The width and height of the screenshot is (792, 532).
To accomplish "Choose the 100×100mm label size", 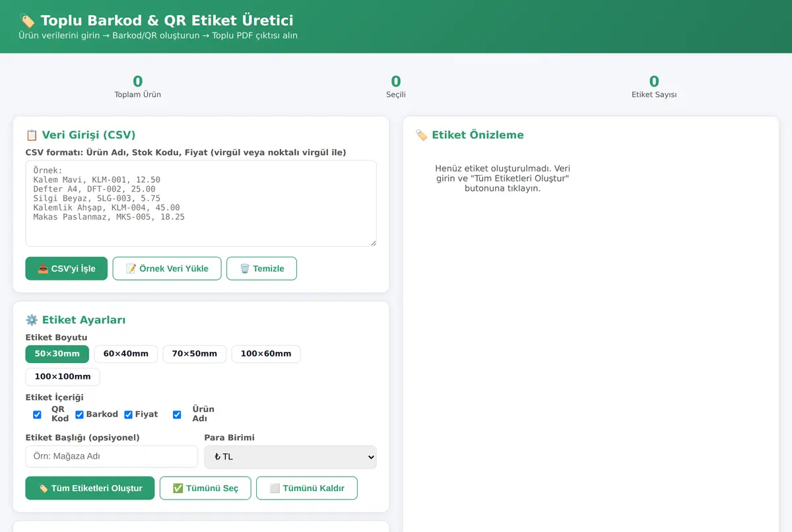I will click(x=63, y=377).
